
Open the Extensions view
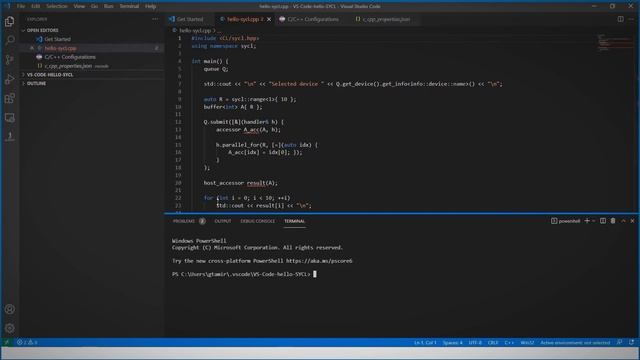(9, 98)
